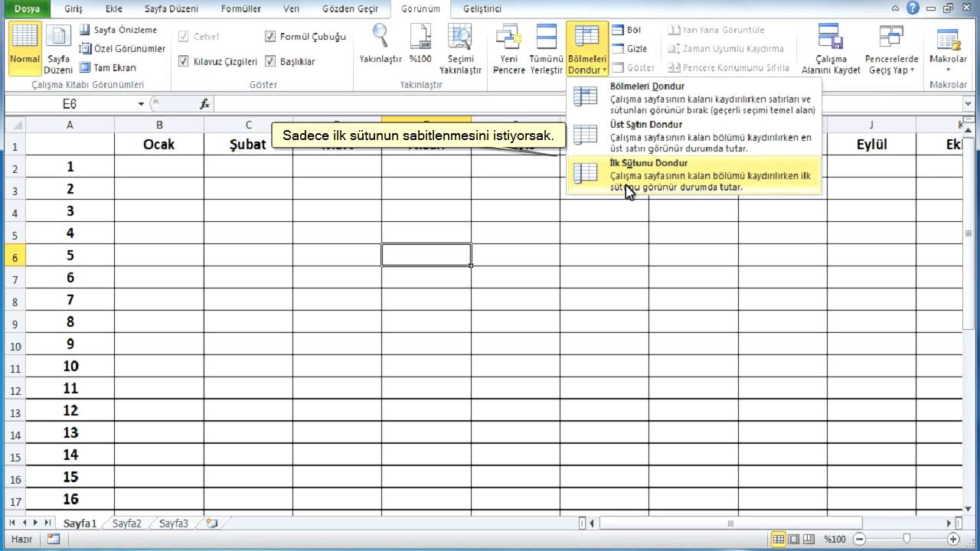Save workspace with Çalışma Alanını Kaydet
980x551 pixels.
coord(831,47)
